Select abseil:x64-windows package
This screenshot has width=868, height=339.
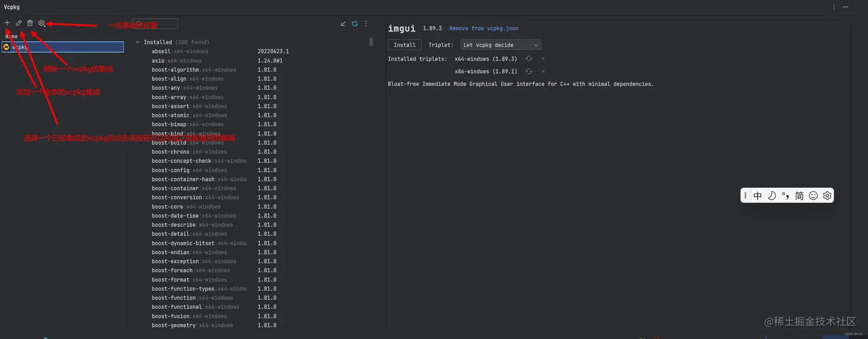point(180,51)
